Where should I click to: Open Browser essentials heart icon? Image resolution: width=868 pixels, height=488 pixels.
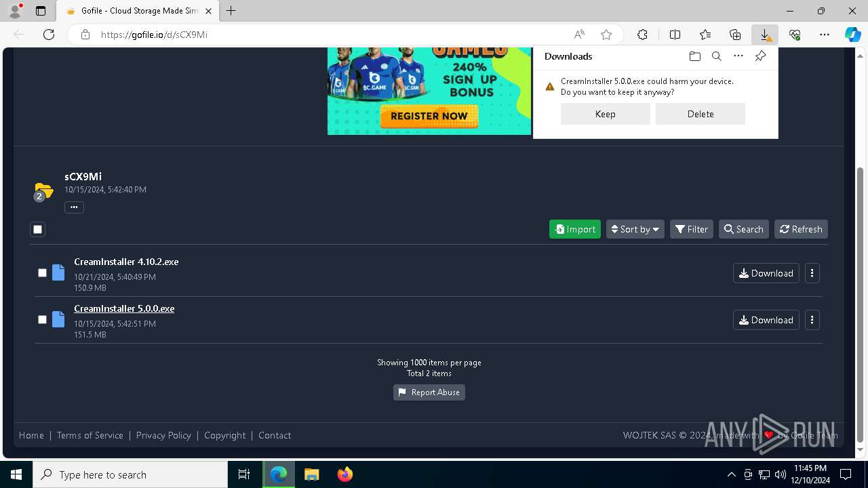tap(795, 35)
